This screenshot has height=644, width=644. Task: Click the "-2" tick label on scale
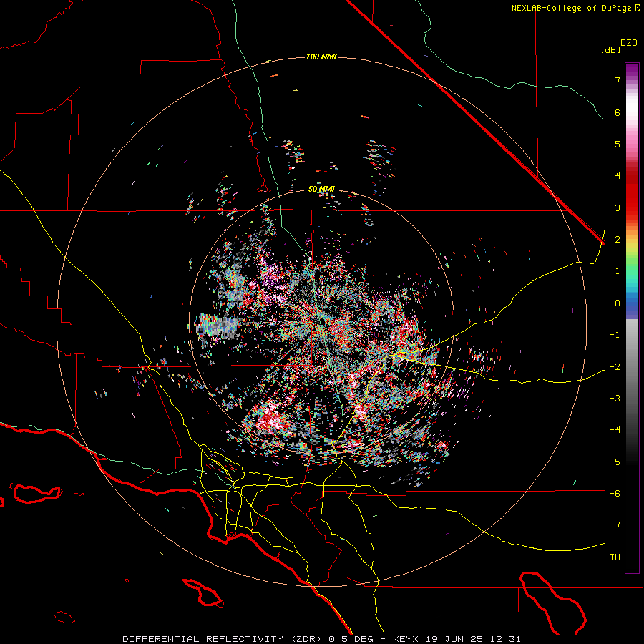pyautogui.click(x=615, y=367)
